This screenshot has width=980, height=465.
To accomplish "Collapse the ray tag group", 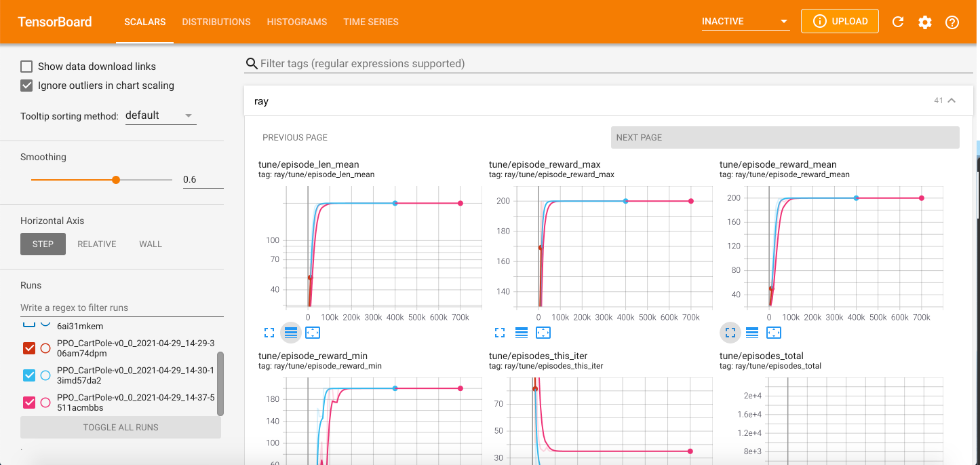I will click(952, 100).
